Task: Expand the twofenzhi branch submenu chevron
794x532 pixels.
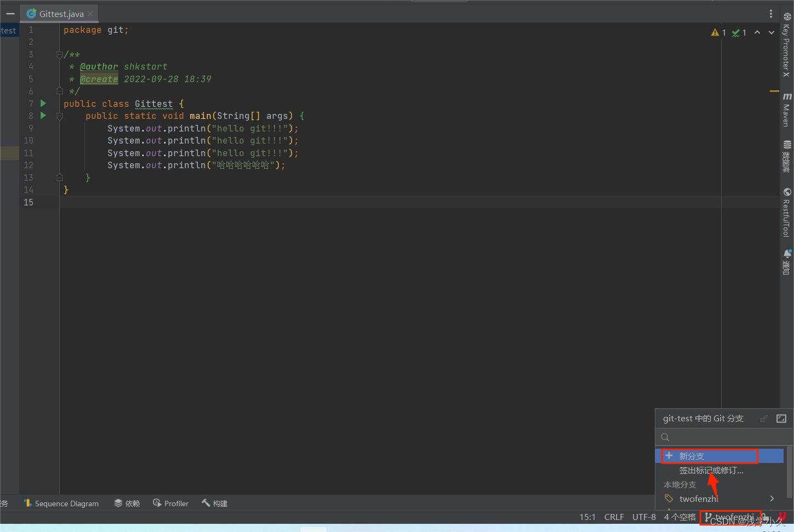Action: coord(772,499)
